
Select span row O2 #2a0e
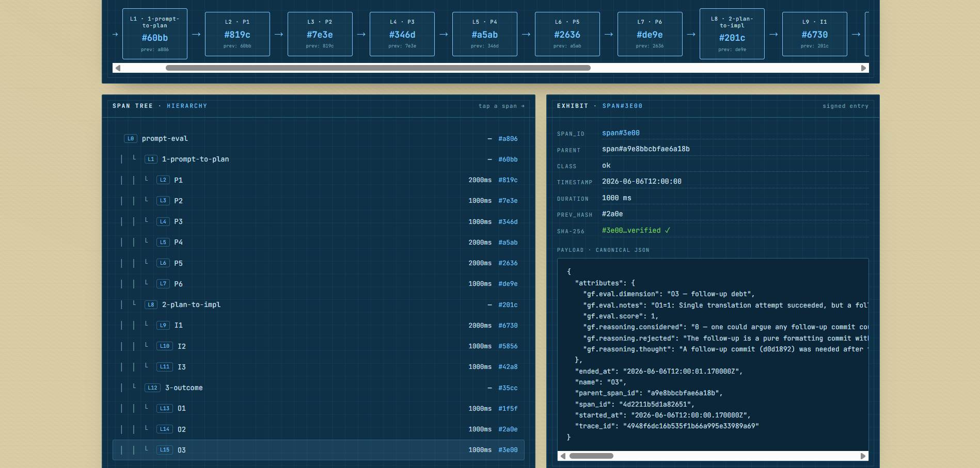(x=319, y=429)
